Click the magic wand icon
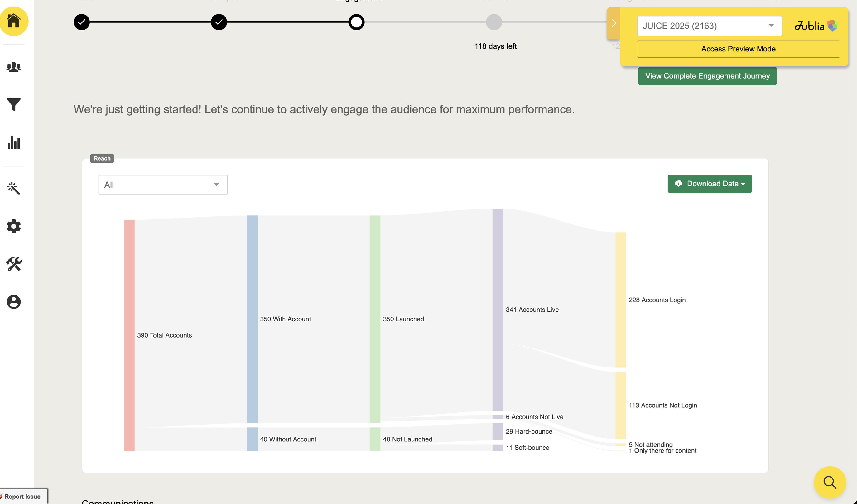This screenshot has width=857, height=504. [14, 188]
